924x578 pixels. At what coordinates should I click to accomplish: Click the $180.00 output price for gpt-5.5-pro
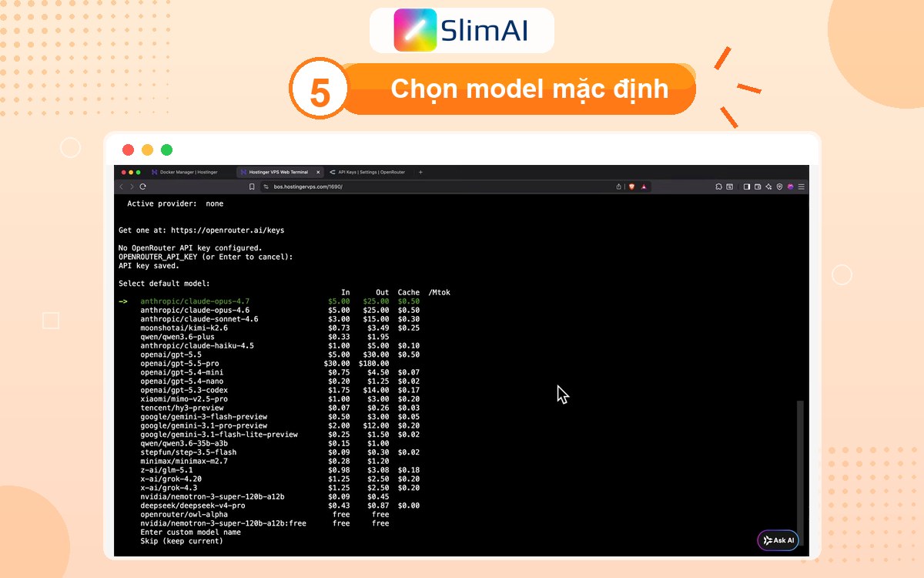(374, 364)
